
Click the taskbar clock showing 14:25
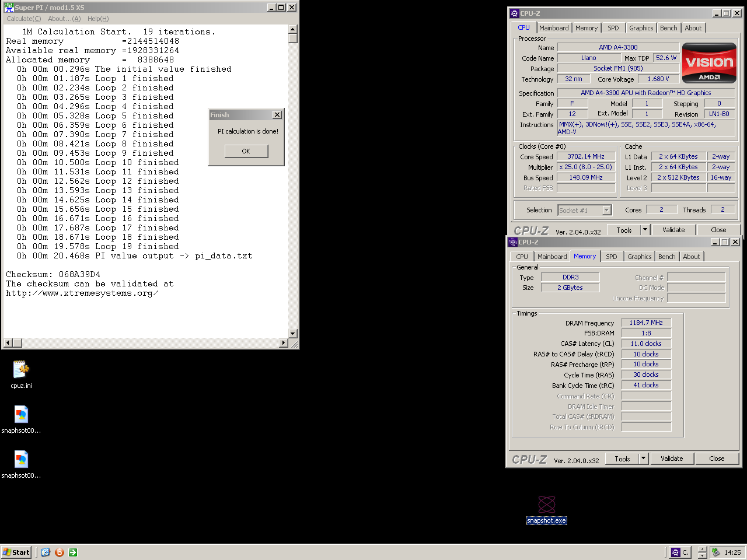pyautogui.click(x=732, y=552)
